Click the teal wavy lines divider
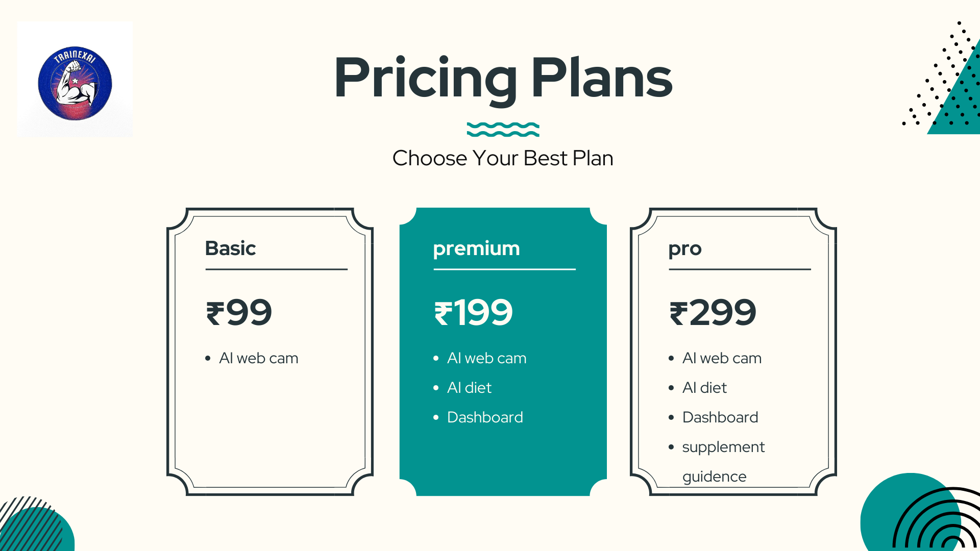This screenshot has width=980, height=551. click(x=503, y=130)
